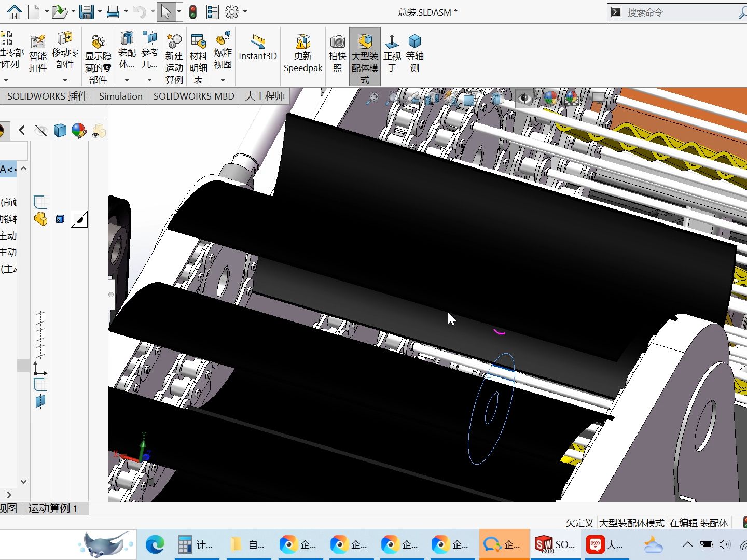Click 新建运动算例 new motion study

pyautogui.click(x=174, y=59)
